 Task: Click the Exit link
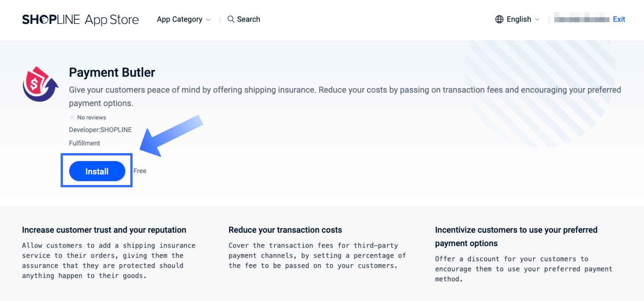(619, 19)
